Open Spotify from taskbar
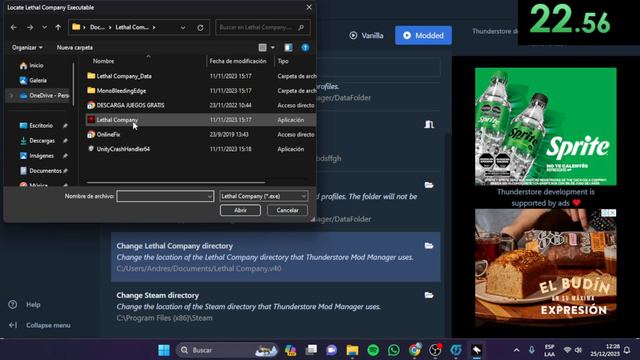 [373, 350]
